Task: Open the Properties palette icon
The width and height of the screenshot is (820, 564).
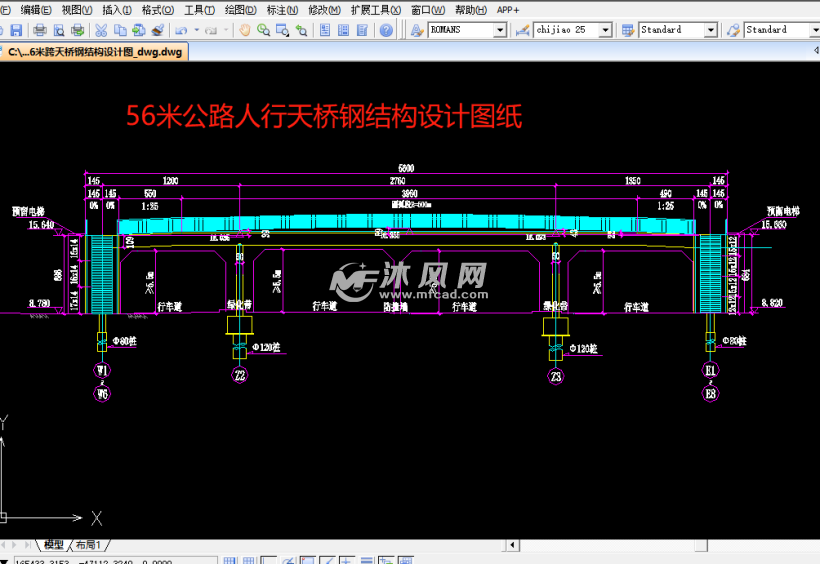Action: point(325,30)
